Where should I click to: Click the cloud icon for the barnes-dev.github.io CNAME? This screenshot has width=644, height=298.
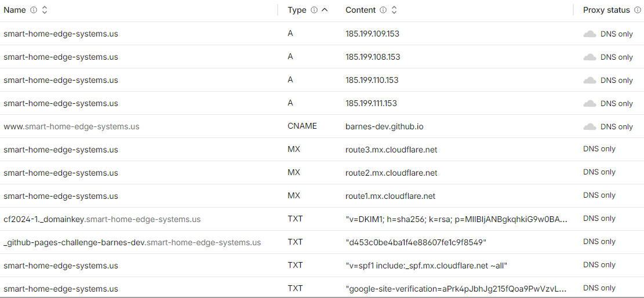pyautogui.click(x=590, y=126)
